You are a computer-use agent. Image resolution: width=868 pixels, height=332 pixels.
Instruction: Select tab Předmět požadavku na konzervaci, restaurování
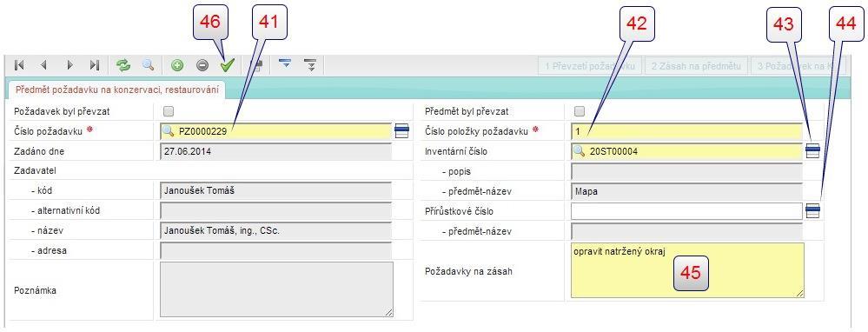[117, 90]
